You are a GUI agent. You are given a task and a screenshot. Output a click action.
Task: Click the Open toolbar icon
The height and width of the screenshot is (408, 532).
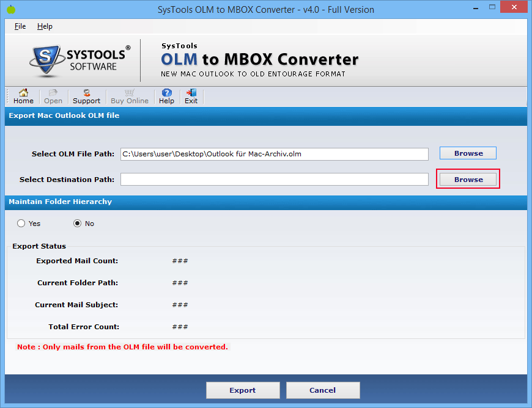click(53, 97)
